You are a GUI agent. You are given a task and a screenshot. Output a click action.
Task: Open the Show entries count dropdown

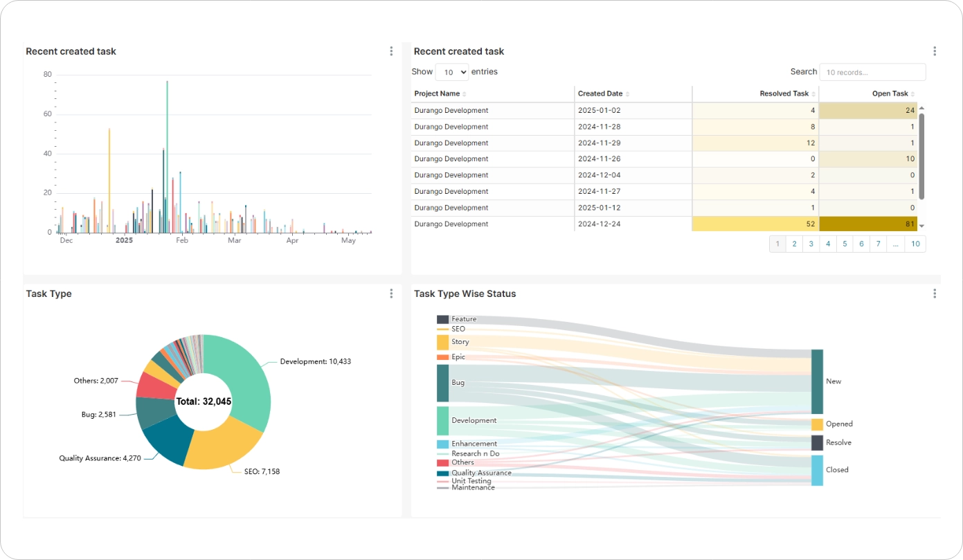pos(451,72)
